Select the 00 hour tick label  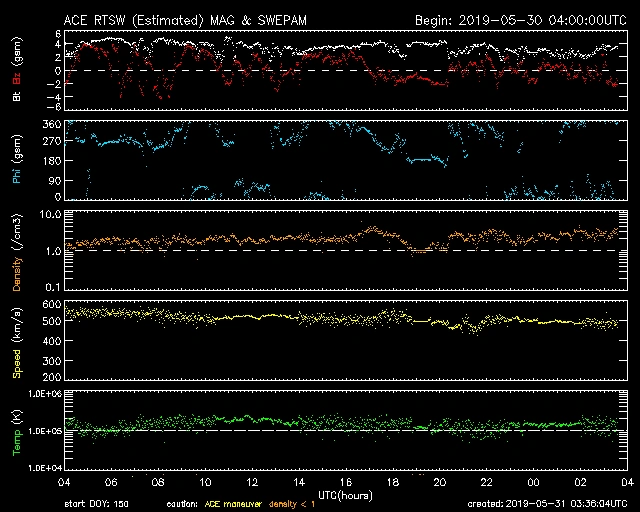[532, 482]
